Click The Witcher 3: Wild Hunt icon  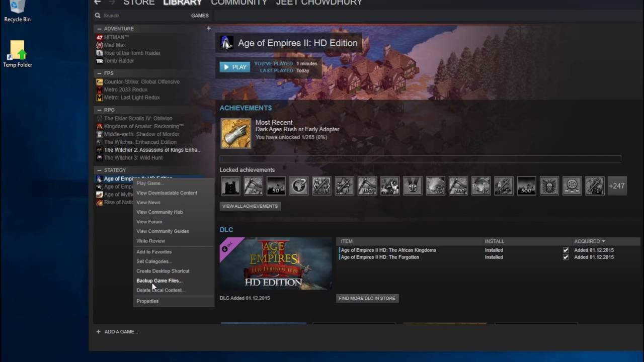[x=100, y=158]
